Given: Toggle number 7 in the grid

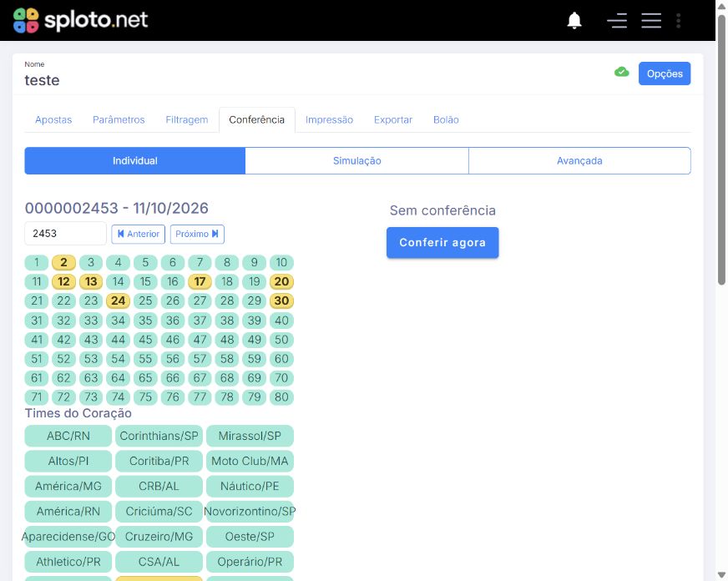Looking at the screenshot, I should (x=200, y=263).
